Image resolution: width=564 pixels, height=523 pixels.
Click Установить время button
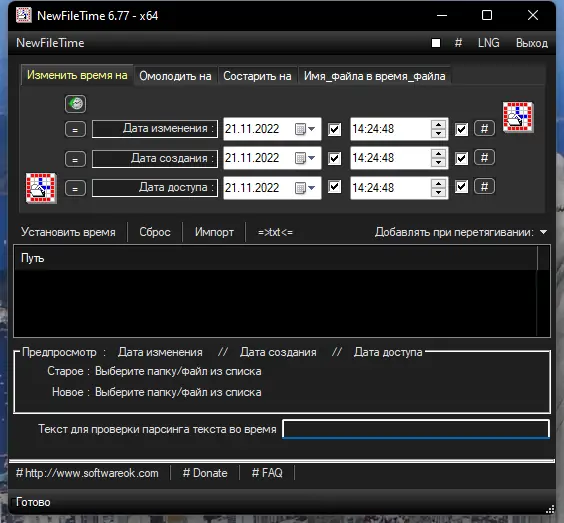[68, 232]
